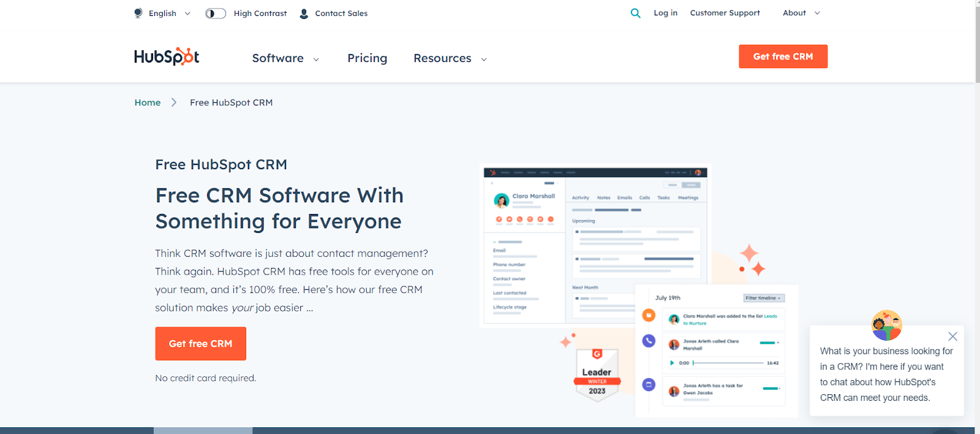Click the G2 Leader Winter 2023 badge

597,375
